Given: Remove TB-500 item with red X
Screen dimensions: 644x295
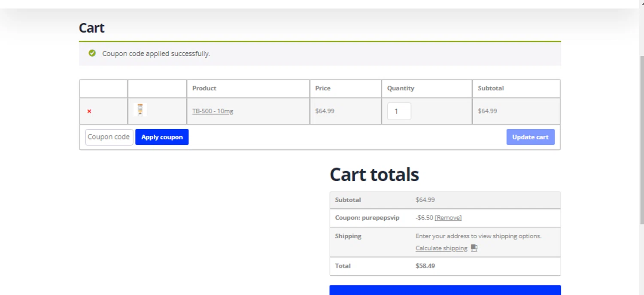Looking at the screenshot, I should point(89,111).
